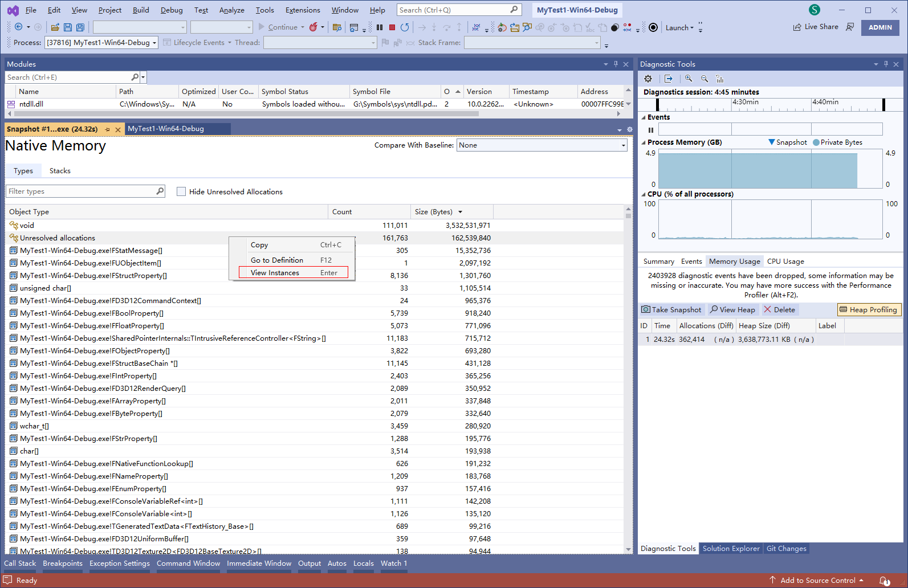The image size is (908, 588).
Task: Click the Diagnostic Tools settings gear
Action: coord(648,79)
